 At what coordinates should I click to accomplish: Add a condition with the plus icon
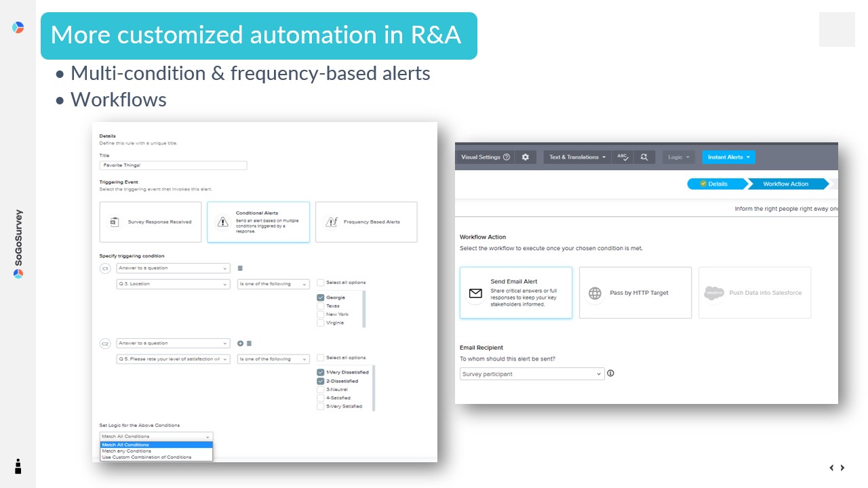(240, 344)
